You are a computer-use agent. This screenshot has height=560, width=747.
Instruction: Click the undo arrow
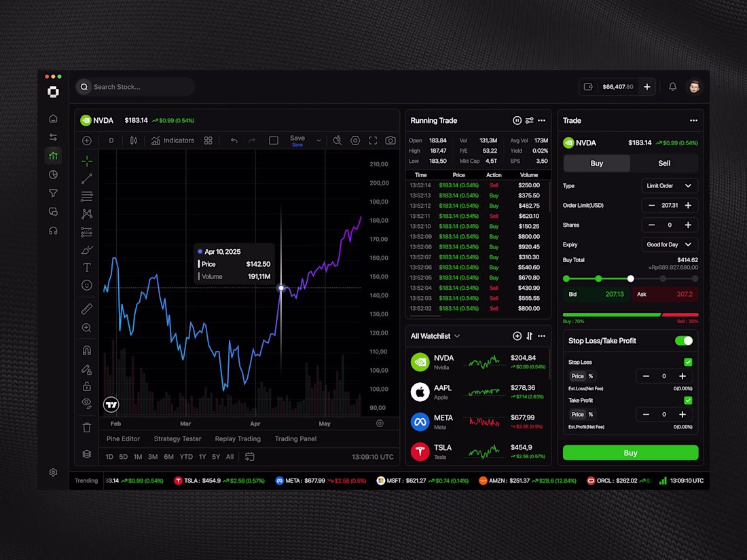234,141
